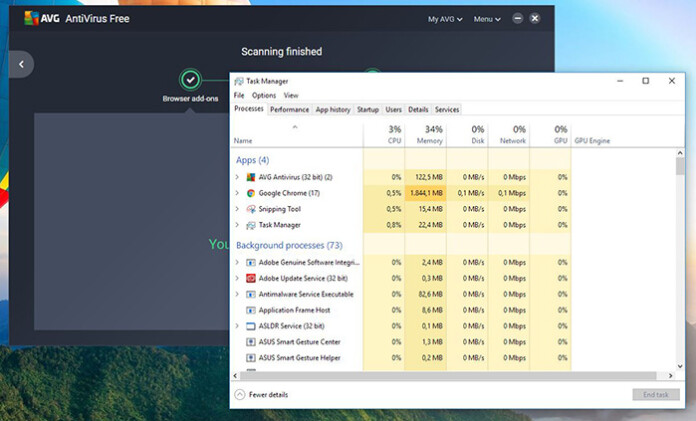Close the AVG AntiVirus window
The image size is (696, 421).
tap(535, 19)
